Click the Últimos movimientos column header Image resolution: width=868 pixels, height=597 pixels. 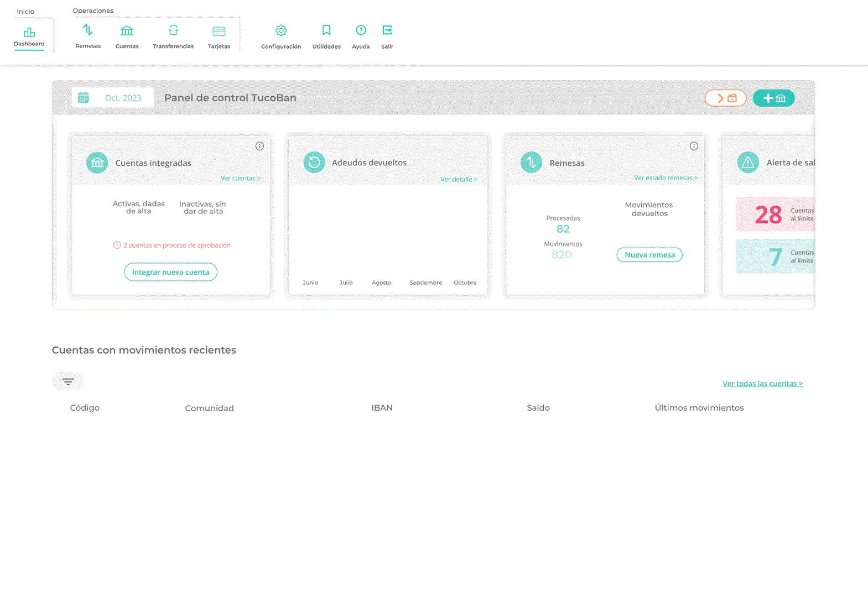pyautogui.click(x=699, y=407)
